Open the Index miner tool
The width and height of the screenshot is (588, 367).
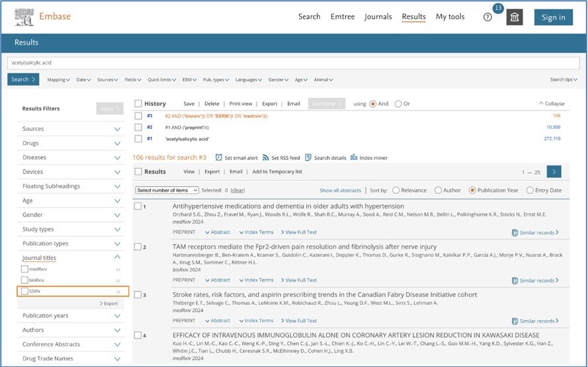click(x=355, y=158)
